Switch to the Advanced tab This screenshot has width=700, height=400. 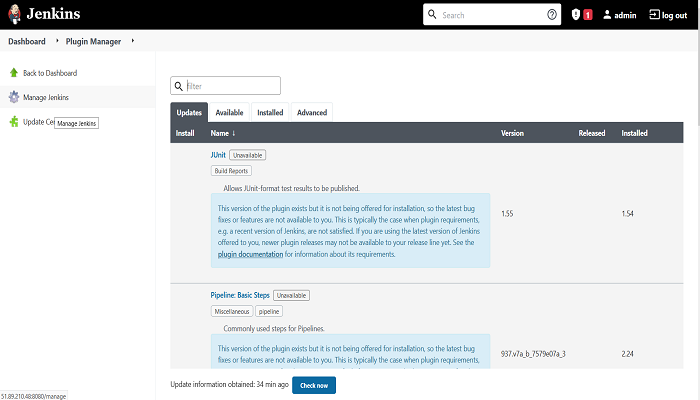(312, 112)
